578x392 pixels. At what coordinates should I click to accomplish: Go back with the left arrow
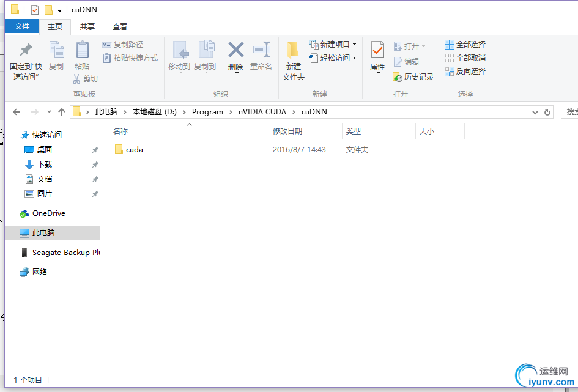click(17, 112)
